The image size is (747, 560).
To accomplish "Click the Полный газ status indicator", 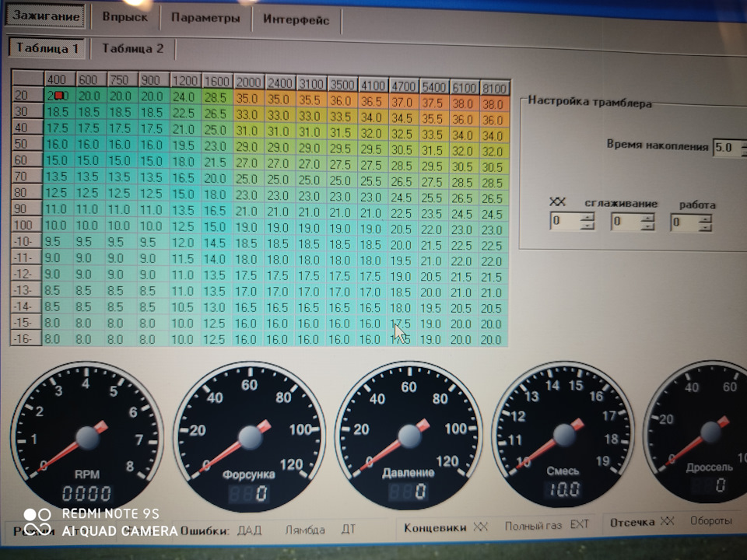I will 533,526.
